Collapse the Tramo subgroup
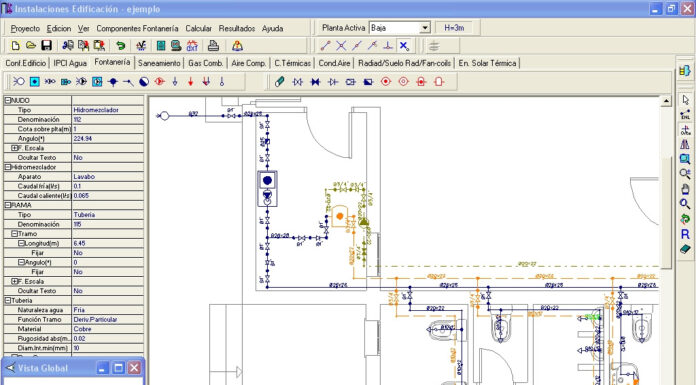Image resolution: width=696 pixels, height=385 pixels. (14, 234)
